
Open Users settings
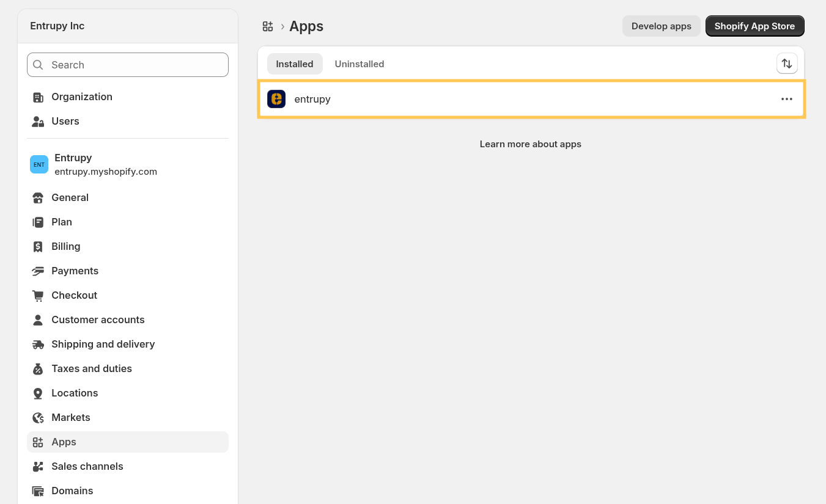click(128, 122)
